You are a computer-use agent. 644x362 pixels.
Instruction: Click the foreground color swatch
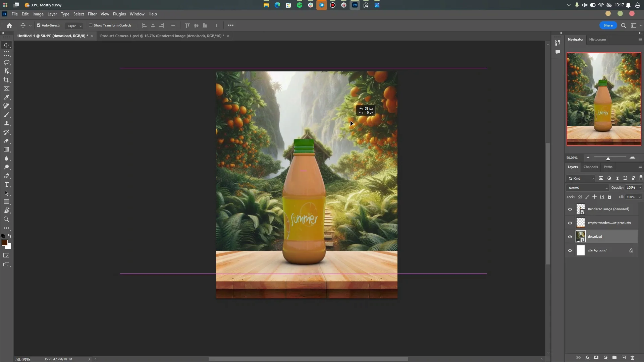pos(4,243)
